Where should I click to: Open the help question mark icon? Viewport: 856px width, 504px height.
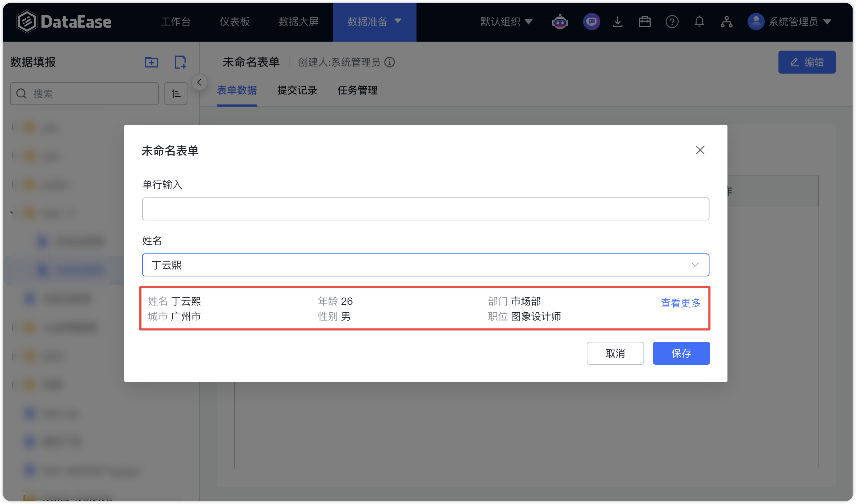pyautogui.click(x=672, y=22)
